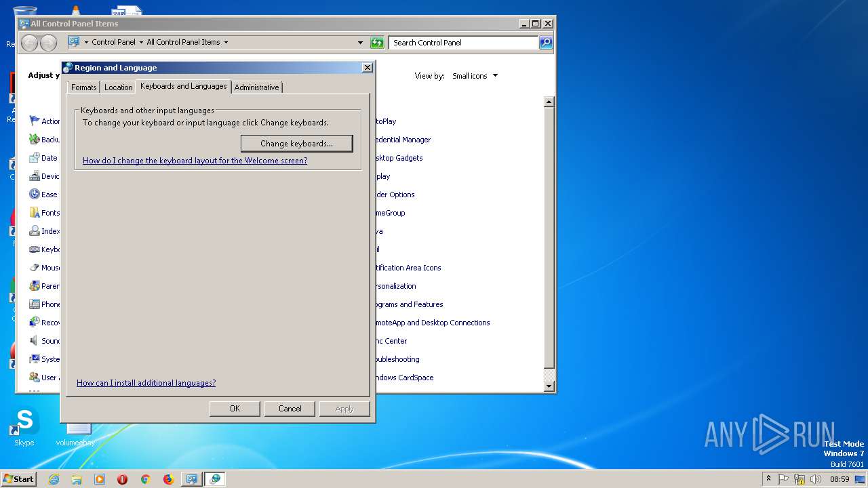The image size is (868, 488).
Task: Click the Sound speaker icon
Action: [35, 340]
